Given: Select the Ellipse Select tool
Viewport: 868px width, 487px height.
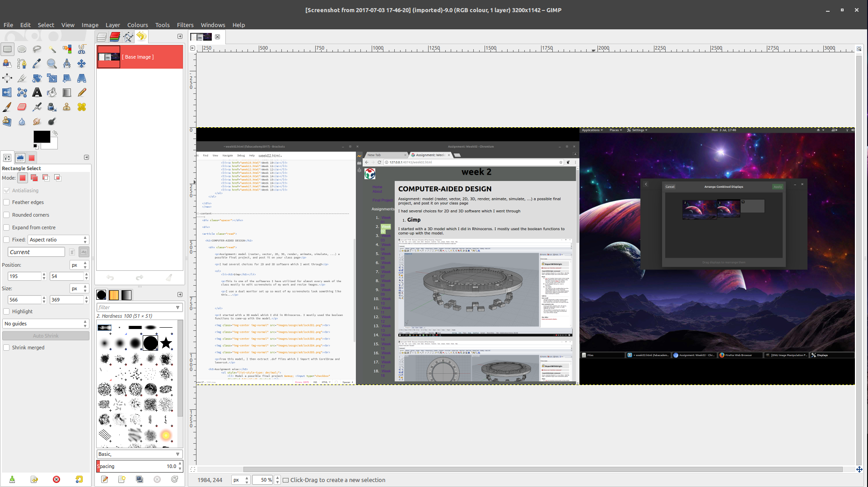Looking at the screenshot, I should 22,49.
